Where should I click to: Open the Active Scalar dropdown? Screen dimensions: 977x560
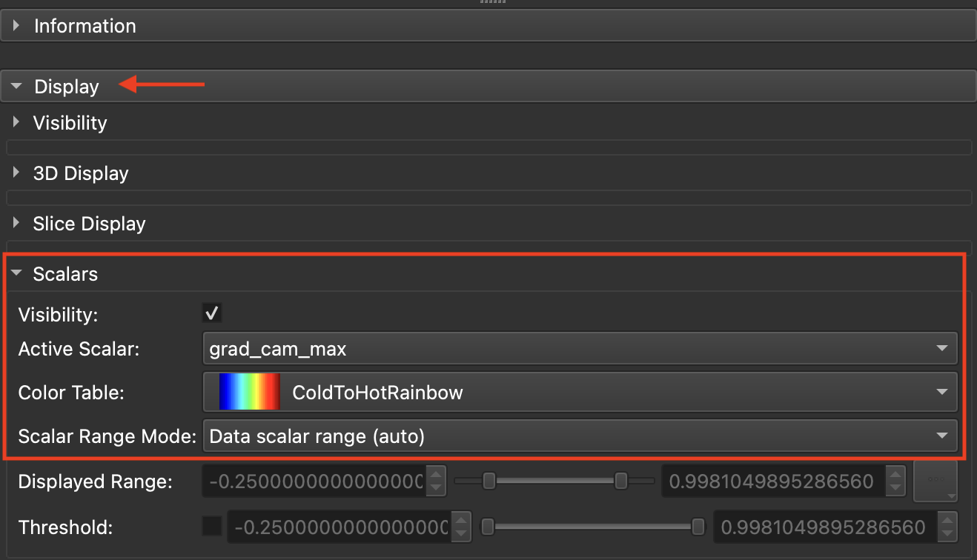click(580, 348)
